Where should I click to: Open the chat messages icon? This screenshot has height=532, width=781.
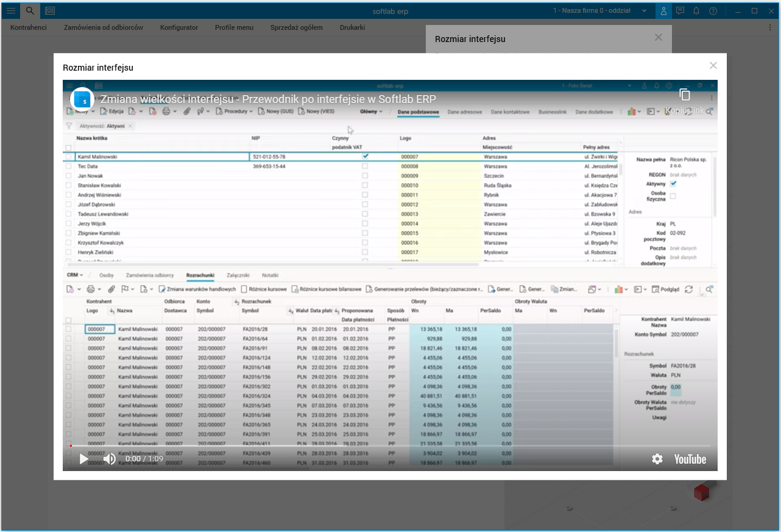click(x=680, y=11)
